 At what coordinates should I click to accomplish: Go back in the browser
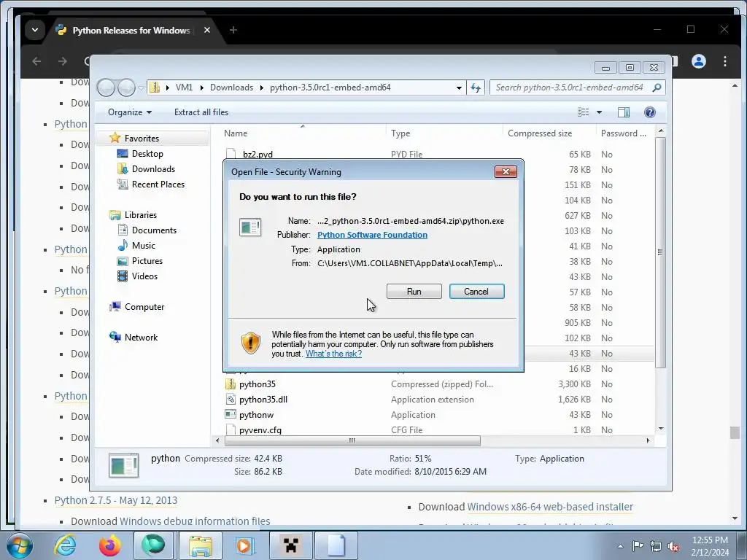[36, 61]
